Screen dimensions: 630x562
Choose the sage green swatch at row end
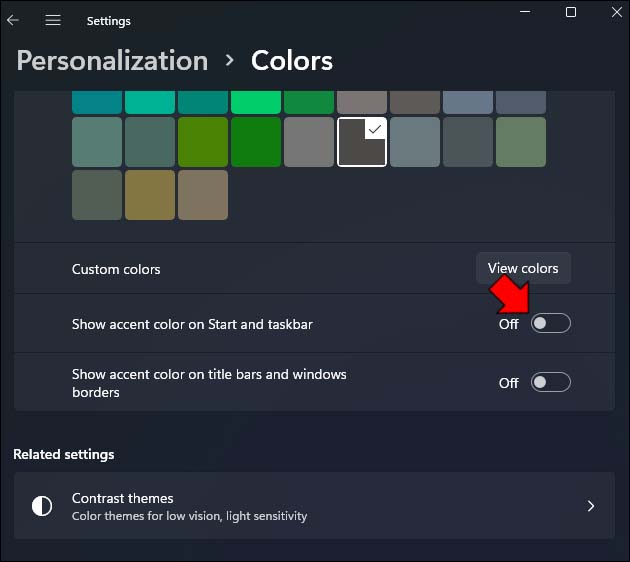point(521,141)
